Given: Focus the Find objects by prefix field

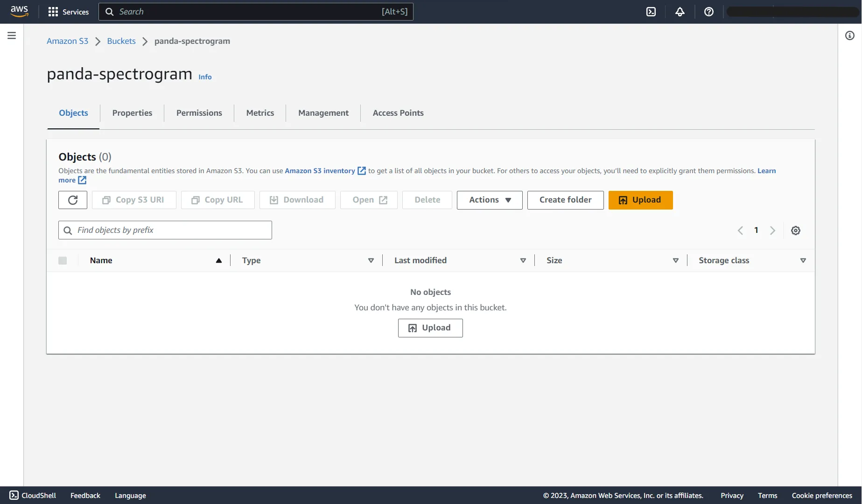Looking at the screenshot, I should click(165, 230).
